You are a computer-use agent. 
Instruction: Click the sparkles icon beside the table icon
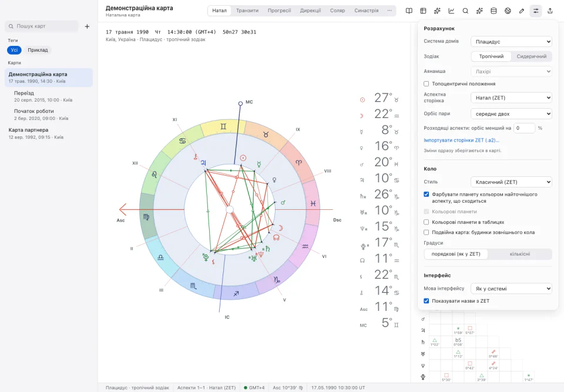437,11
